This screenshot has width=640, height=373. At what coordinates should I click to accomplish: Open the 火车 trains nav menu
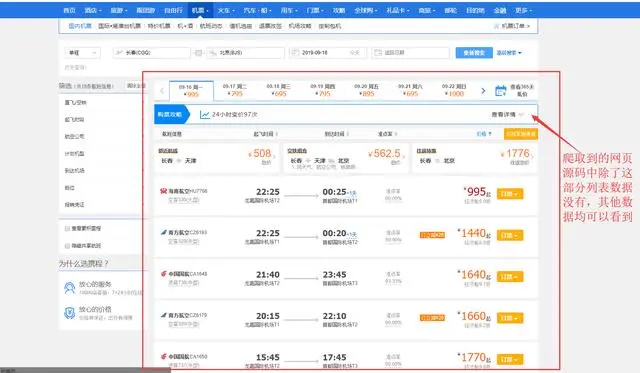point(226,10)
